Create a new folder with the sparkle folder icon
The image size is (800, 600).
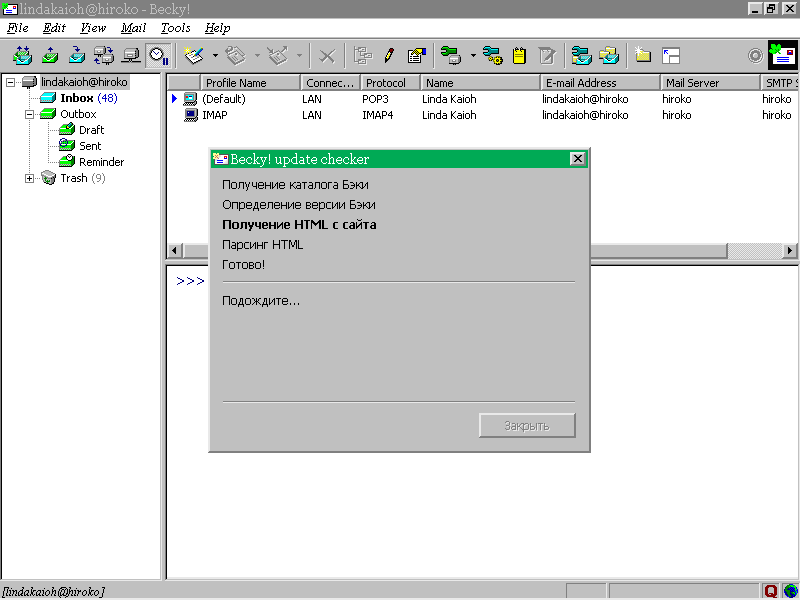tap(642, 55)
